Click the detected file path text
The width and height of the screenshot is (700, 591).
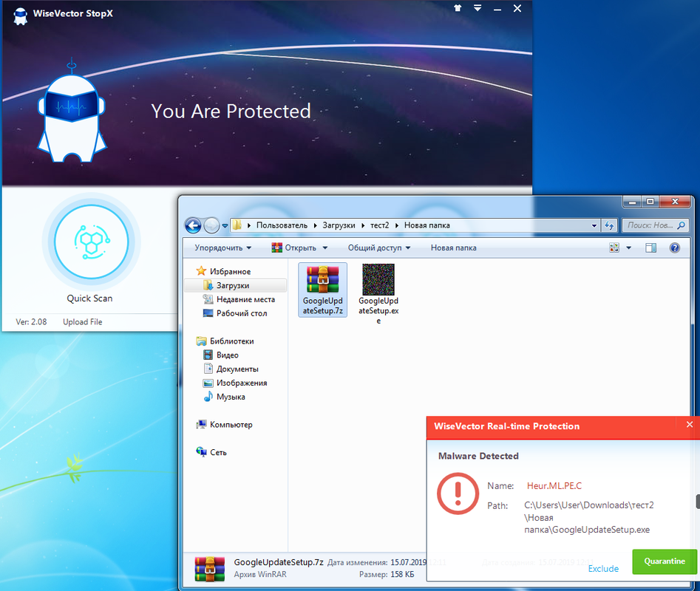(589, 517)
